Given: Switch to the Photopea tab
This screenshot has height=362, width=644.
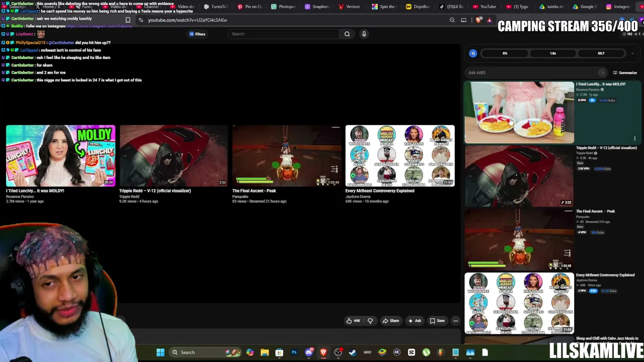Looking at the screenshot, I should tap(283, 7).
